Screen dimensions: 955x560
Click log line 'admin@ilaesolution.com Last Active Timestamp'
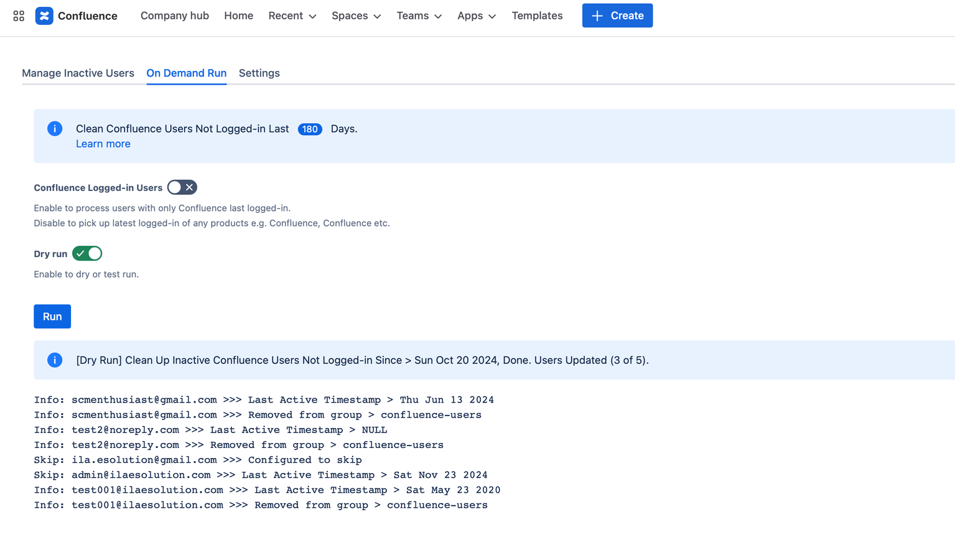click(261, 475)
